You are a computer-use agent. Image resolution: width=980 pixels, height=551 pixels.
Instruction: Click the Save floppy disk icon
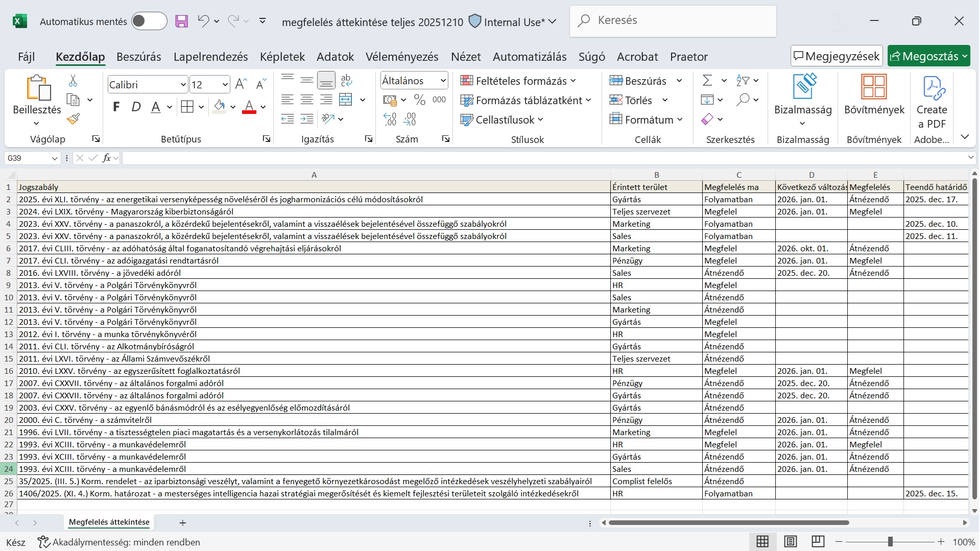pos(181,21)
